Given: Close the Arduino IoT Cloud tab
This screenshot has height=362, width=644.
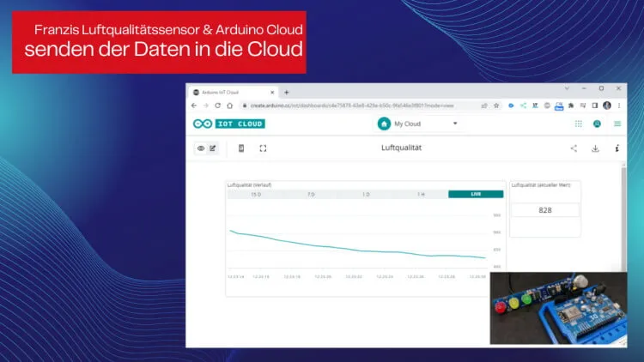Looking at the screenshot, I should click(272, 93).
